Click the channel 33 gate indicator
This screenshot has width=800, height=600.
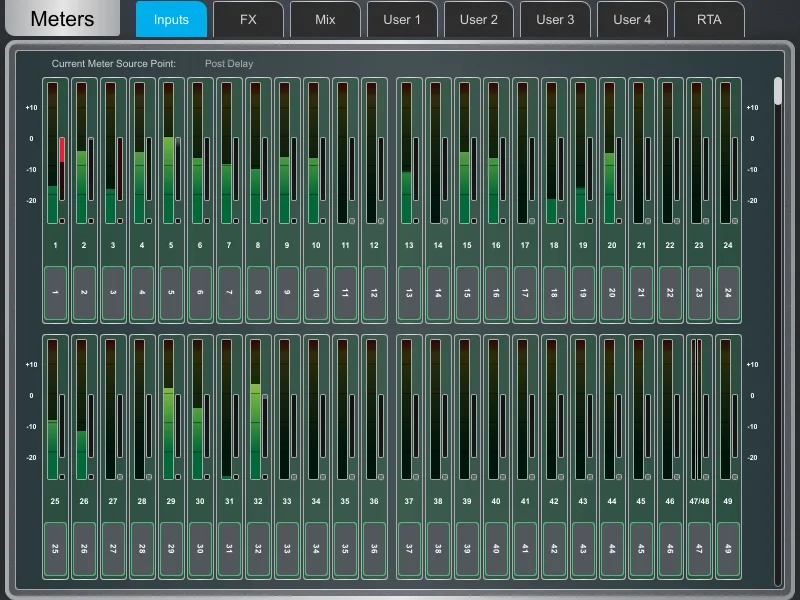294,477
